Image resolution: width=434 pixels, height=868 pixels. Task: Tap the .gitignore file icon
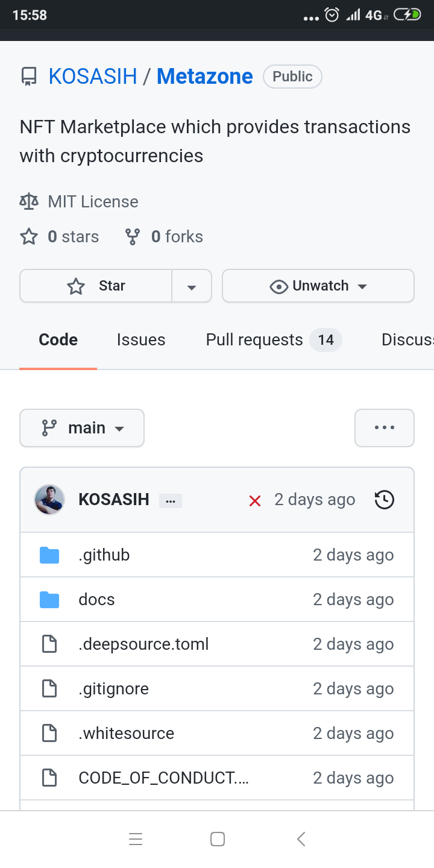[49, 689]
